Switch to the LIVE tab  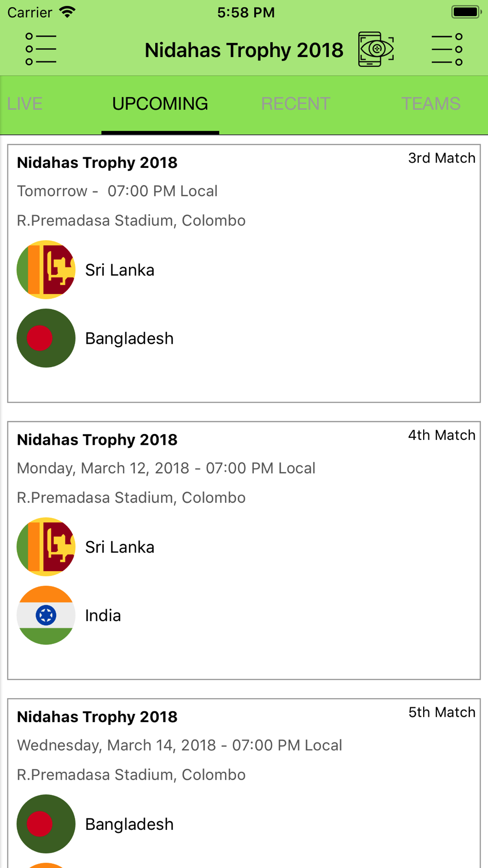25,103
